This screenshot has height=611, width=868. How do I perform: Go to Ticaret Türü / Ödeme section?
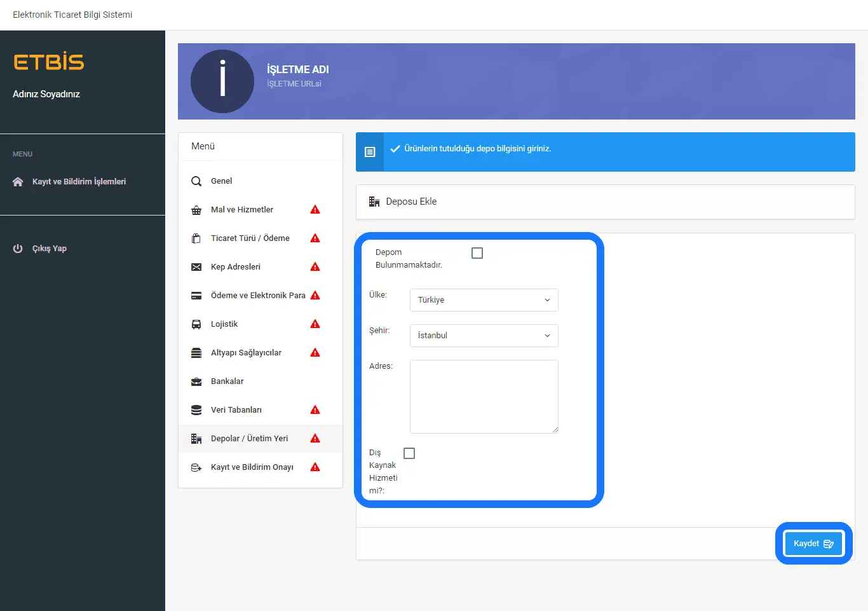tap(250, 238)
